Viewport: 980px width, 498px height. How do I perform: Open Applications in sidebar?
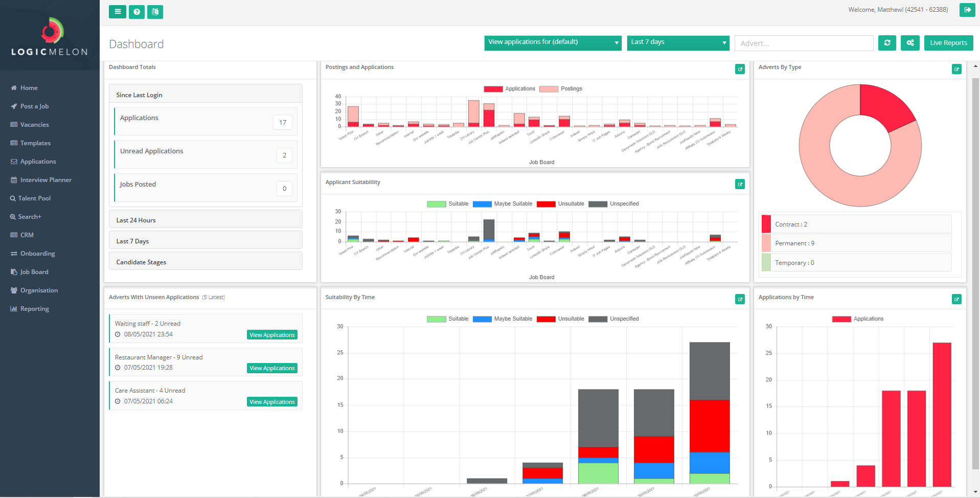pos(33,162)
